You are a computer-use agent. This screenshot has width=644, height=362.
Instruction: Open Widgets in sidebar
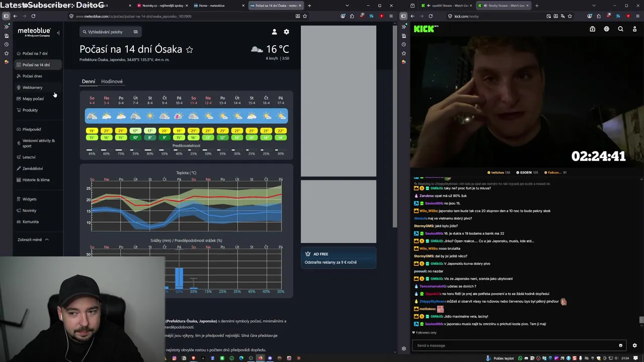pyautogui.click(x=29, y=199)
